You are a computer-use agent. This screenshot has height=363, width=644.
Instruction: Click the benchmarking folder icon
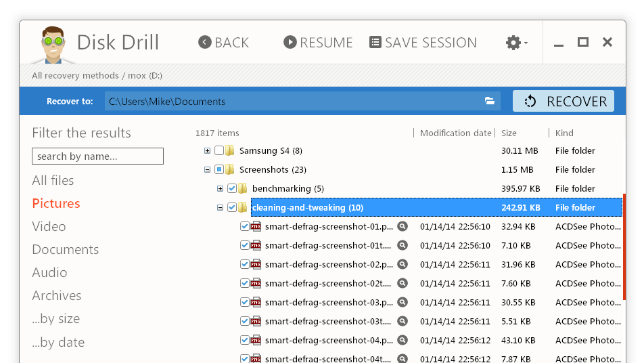tap(243, 188)
